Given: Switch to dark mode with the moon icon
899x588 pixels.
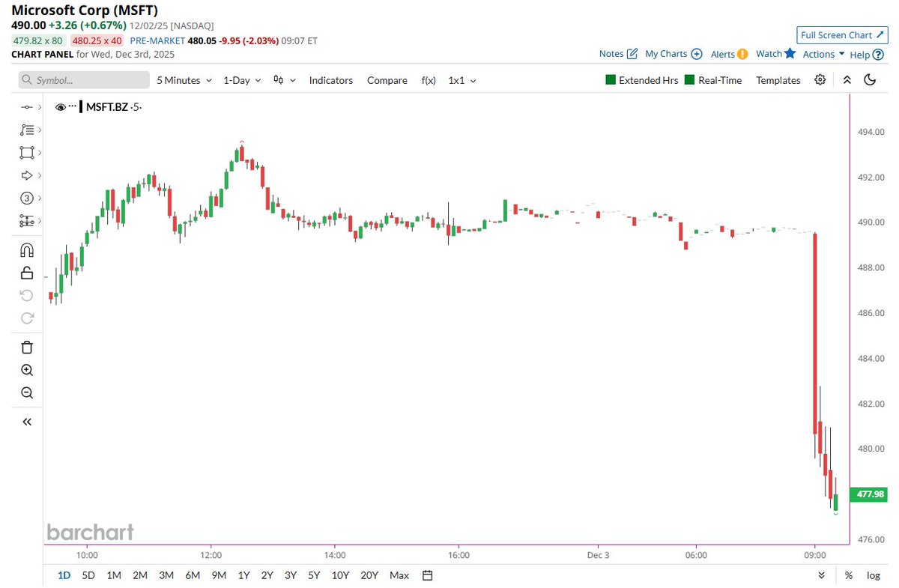Looking at the screenshot, I should click(870, 80).
